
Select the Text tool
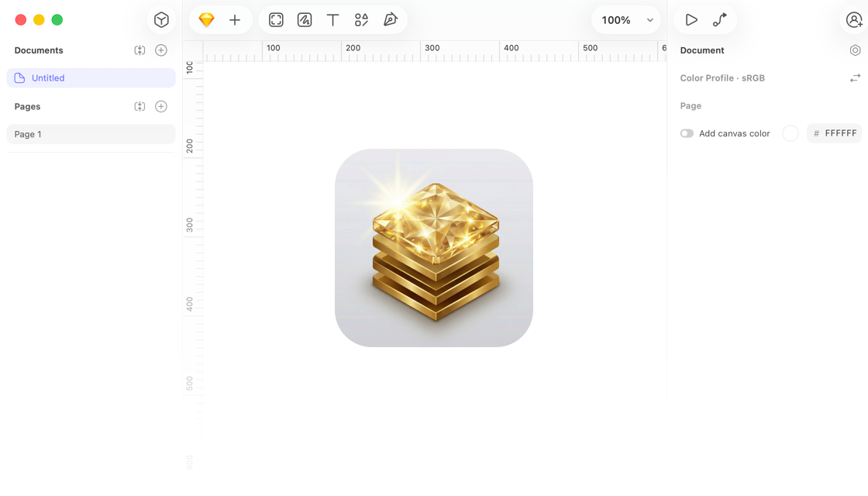tap(332, 19)
